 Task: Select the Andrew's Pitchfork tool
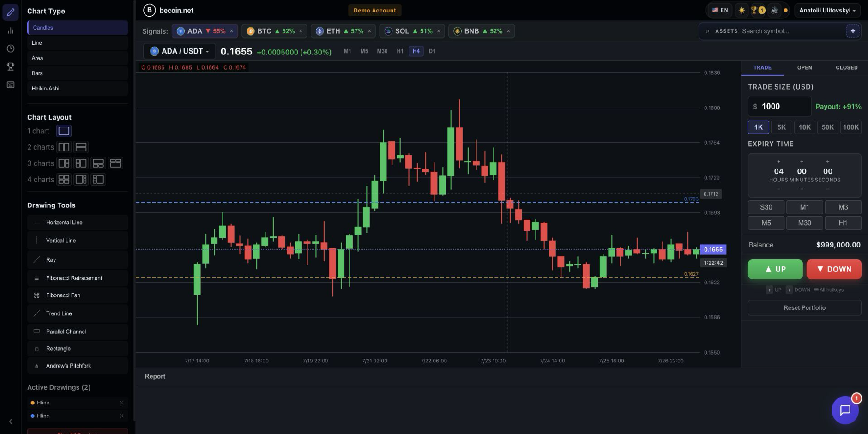(78, 366)
